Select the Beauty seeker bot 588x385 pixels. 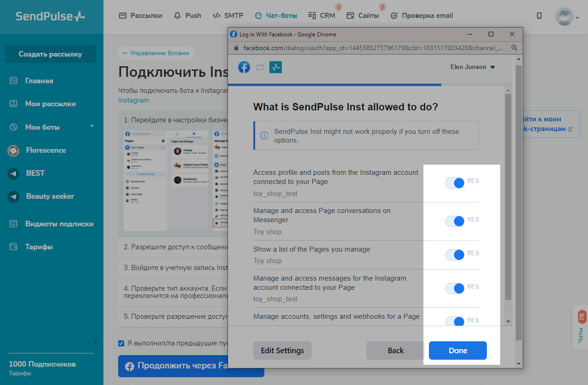tap(50, 196)
